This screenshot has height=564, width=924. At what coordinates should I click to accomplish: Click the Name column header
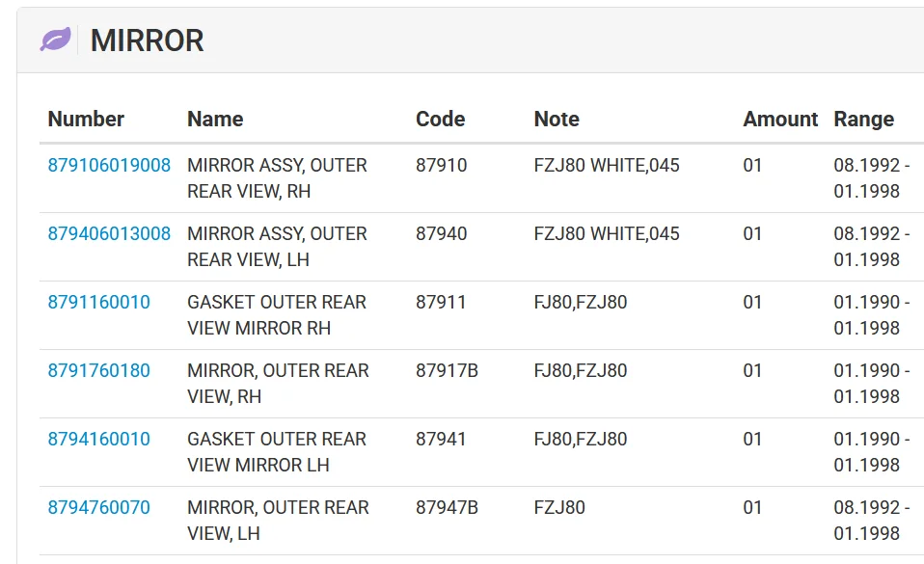215,119
